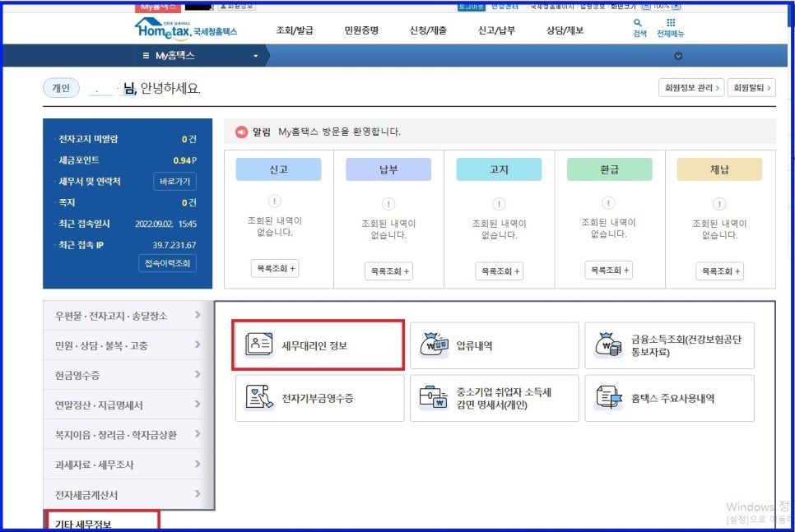Click the 접속이력조회 button
This screenshot has width=795, height=532.
167,263
